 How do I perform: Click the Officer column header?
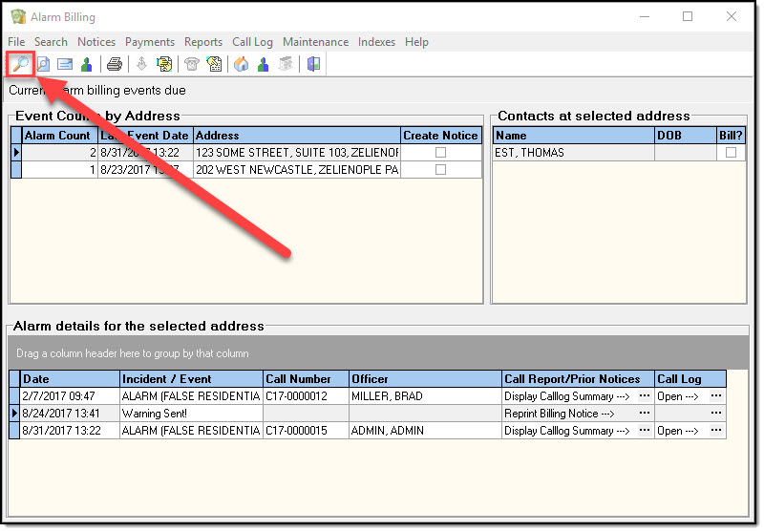click(424, 379)
